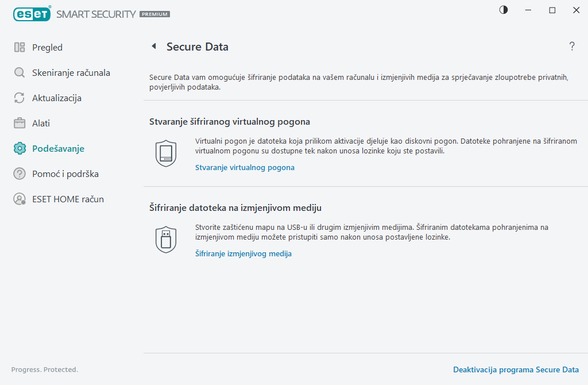
Task: Collapse Secure Data with the back arrow
Action: pyautogui.click(x=153, y=46)
